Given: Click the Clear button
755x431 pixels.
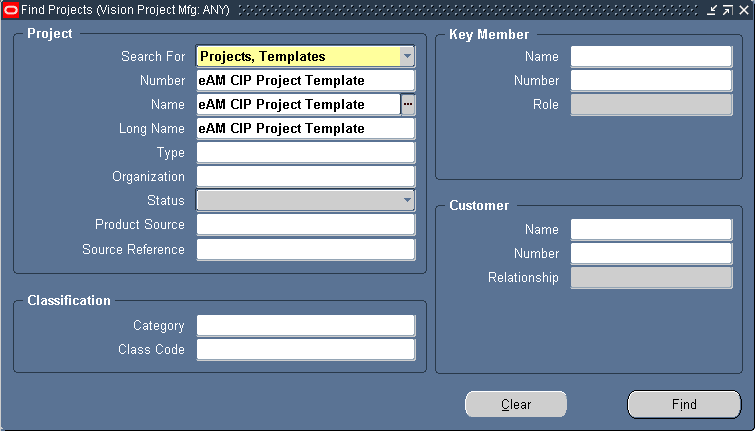Looking at the screenshot, I should 516,405.
